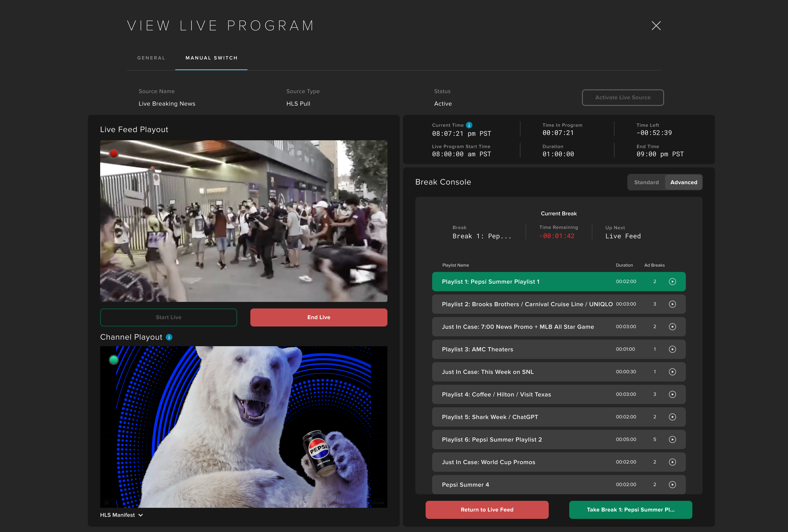Click green status indicator on channel playout
The image size is (788, 532).
coord(114,360)
